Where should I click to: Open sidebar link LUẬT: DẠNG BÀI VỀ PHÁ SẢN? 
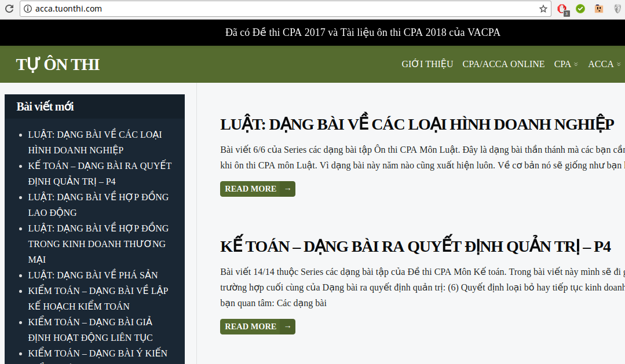93,275
